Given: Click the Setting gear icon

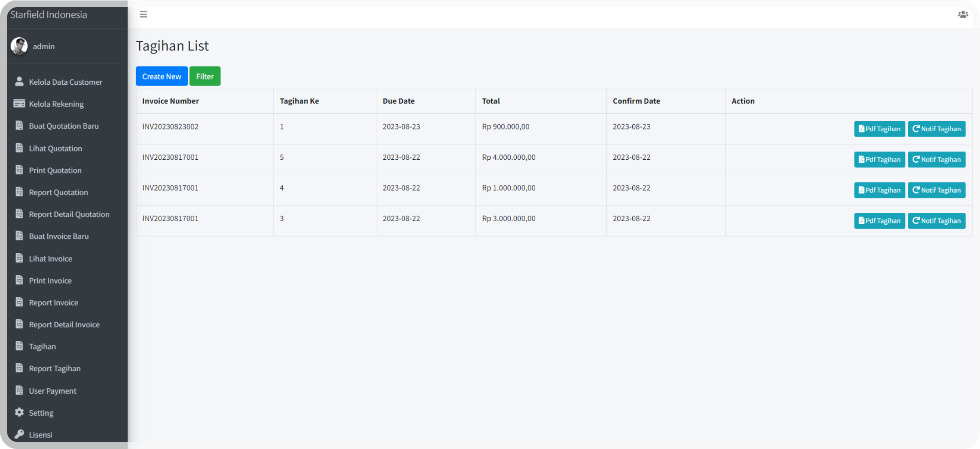Looking at the screenshot, I should point(19,412).
